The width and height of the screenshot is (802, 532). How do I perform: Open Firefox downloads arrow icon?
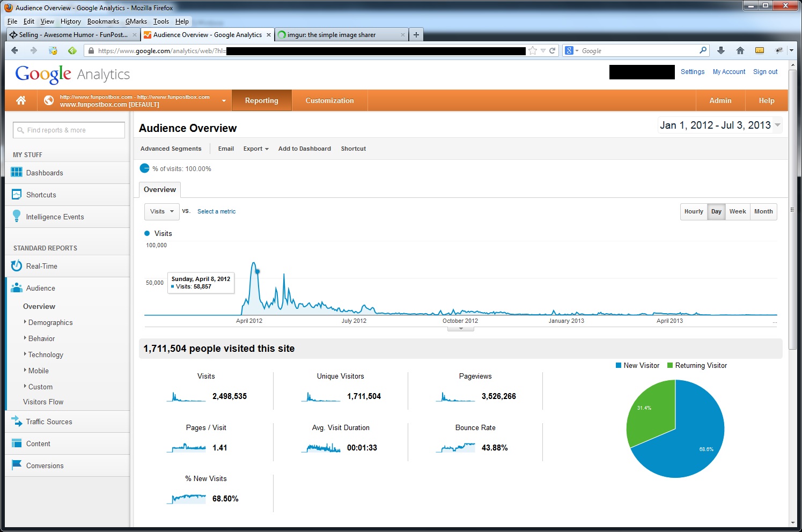(x=721, y=50)
